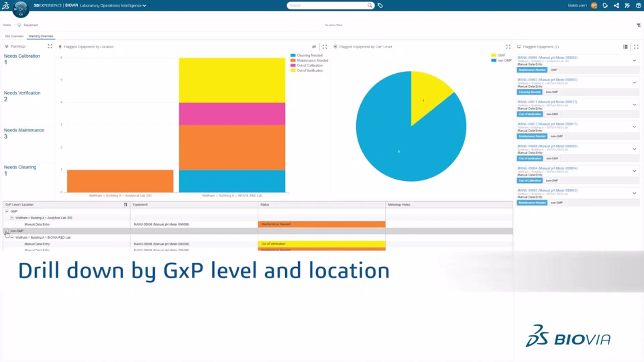Screen dimensions: 644x362
Task: Expand the MANU-00011 equipment card
Action: (634, 105)
